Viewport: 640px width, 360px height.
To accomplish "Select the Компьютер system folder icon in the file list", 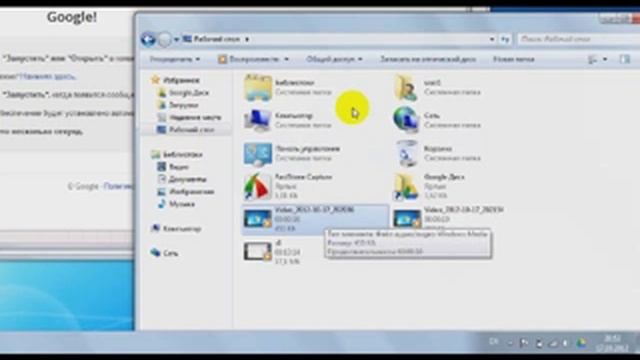I will [258, 120].
